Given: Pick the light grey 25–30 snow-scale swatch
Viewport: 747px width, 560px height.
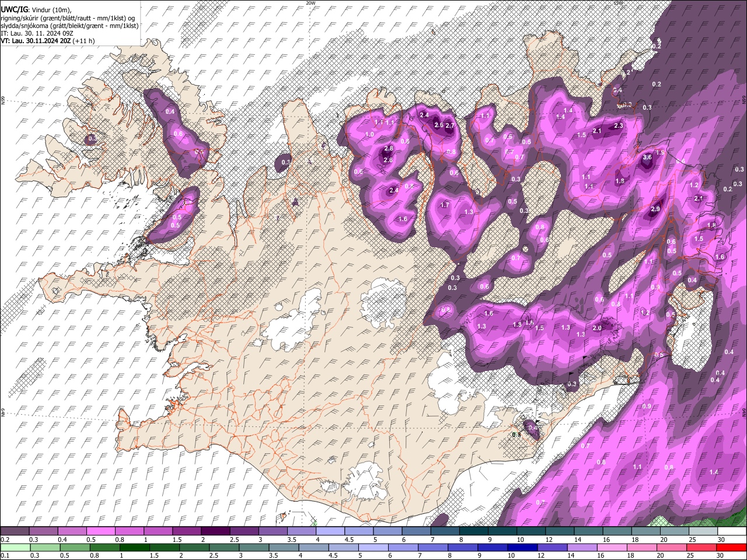Looking at the screenshot, I should [x=704, y=531].
